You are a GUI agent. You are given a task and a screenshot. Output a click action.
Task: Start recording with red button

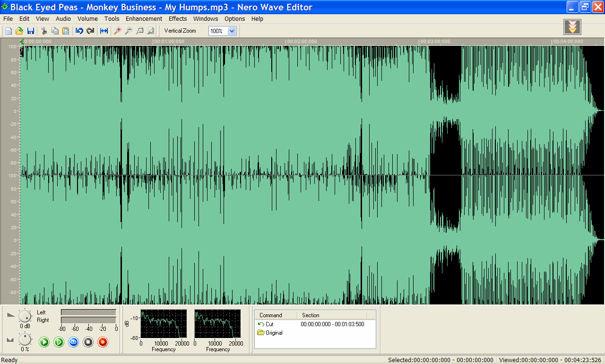pos(103,342)
